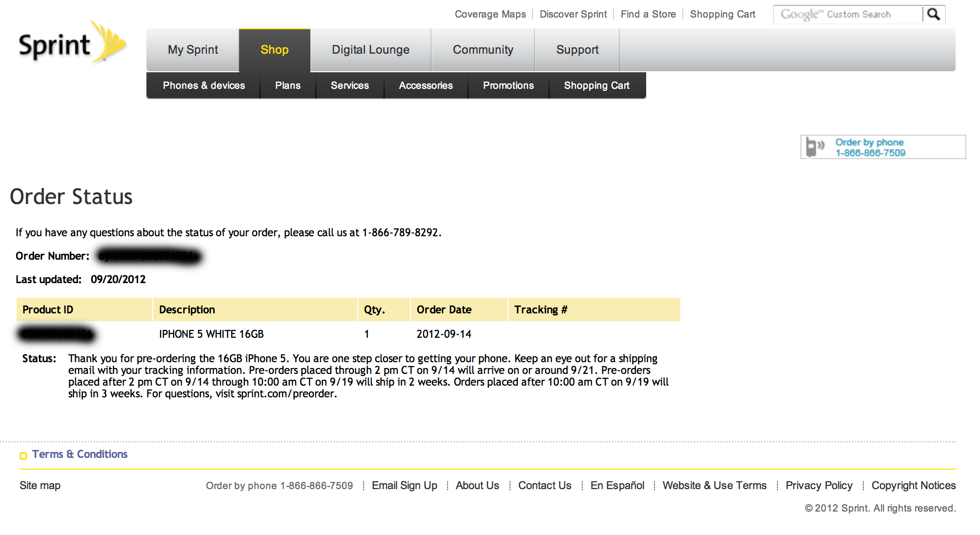The height and width of the screenshot is (535, 980).
Task: Click the Order Number label
Action: (52, 256)
